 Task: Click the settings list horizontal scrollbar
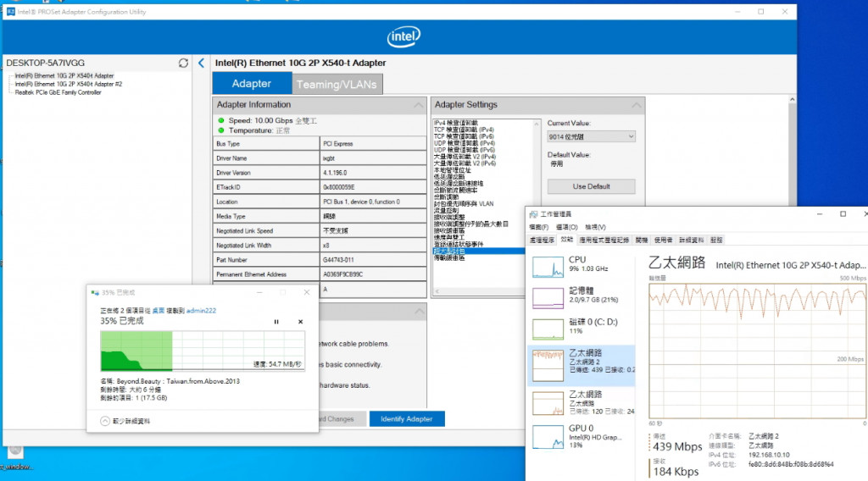[480, 290]
